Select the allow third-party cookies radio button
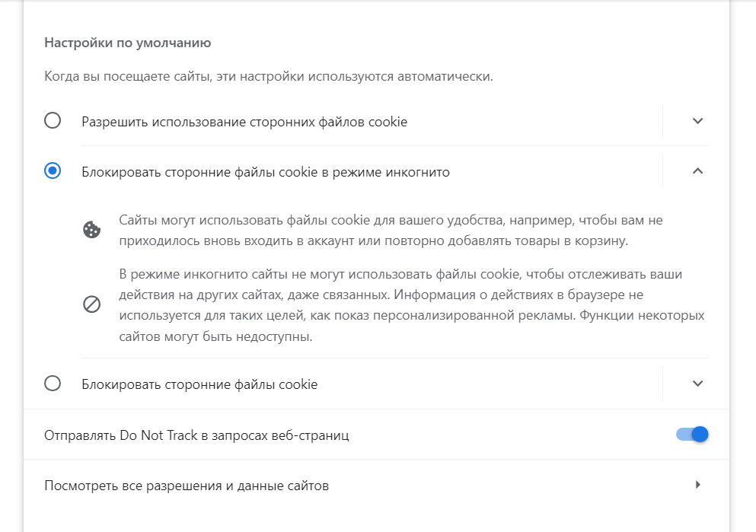The height and width of the screenshot is (532, 756). (x=53, y=121)
